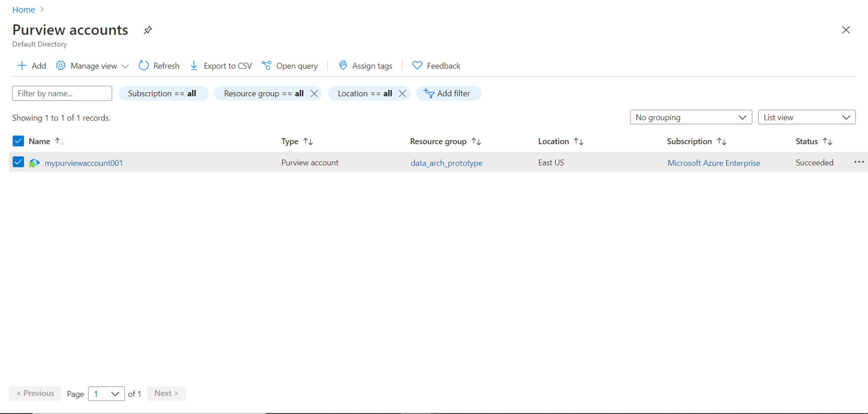Uncheck the mypurviewaccount001 row checkbox
Image resolution: width=868 pixels, height=414 pixels.
(18, 162)
